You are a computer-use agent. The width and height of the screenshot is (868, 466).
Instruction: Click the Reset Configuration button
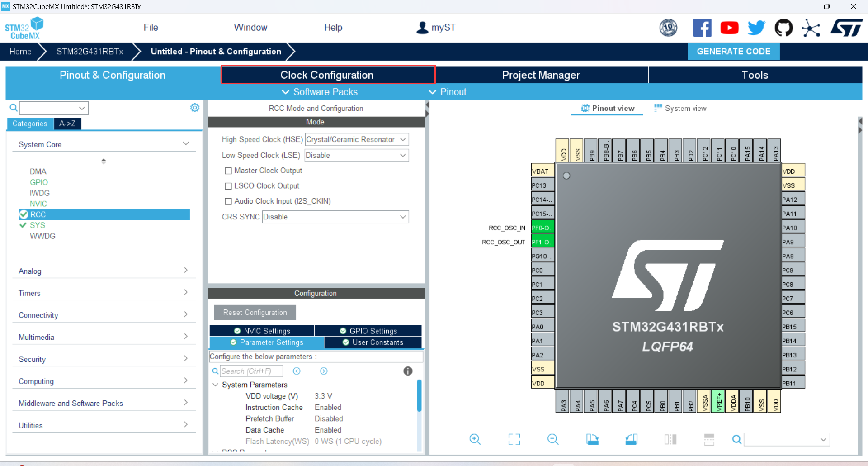coord(255,313)
